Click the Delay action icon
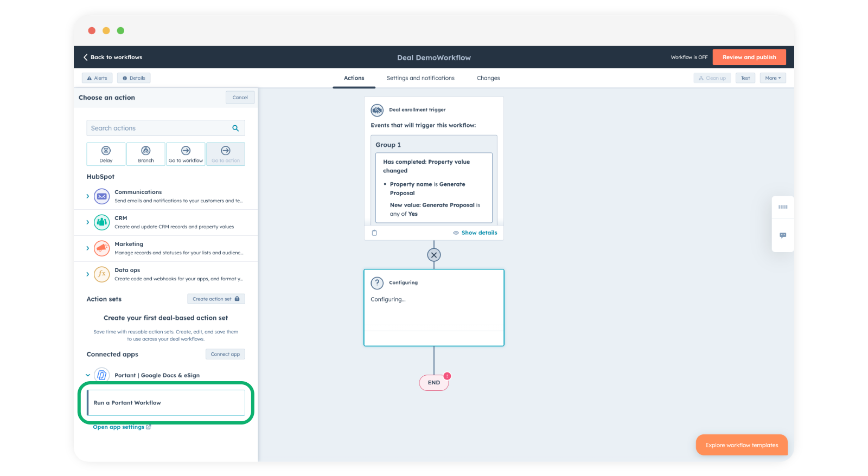This screenshot has width=868, height=476. pos(106,151)
